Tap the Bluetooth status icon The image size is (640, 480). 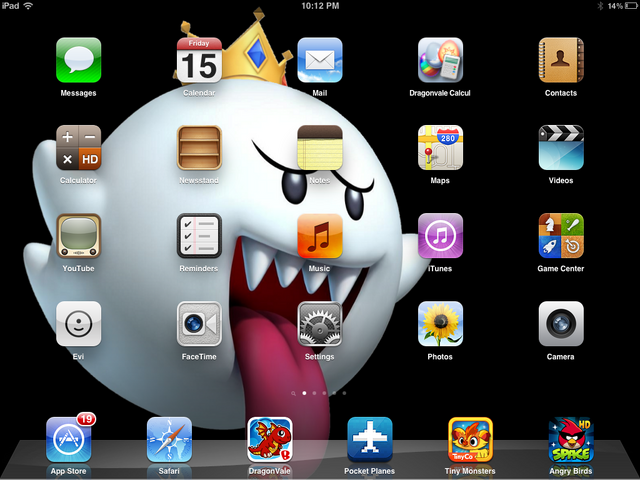click(x=600, y=6)
